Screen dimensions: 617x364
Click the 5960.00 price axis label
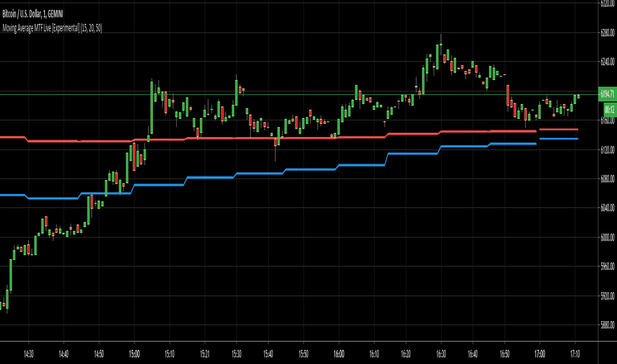tap(608, 267)
